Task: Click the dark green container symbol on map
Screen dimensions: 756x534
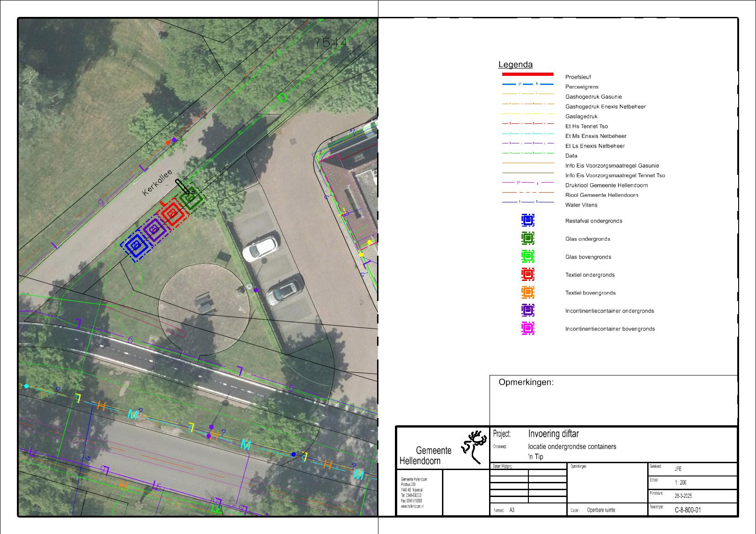Action: point(191,198)
